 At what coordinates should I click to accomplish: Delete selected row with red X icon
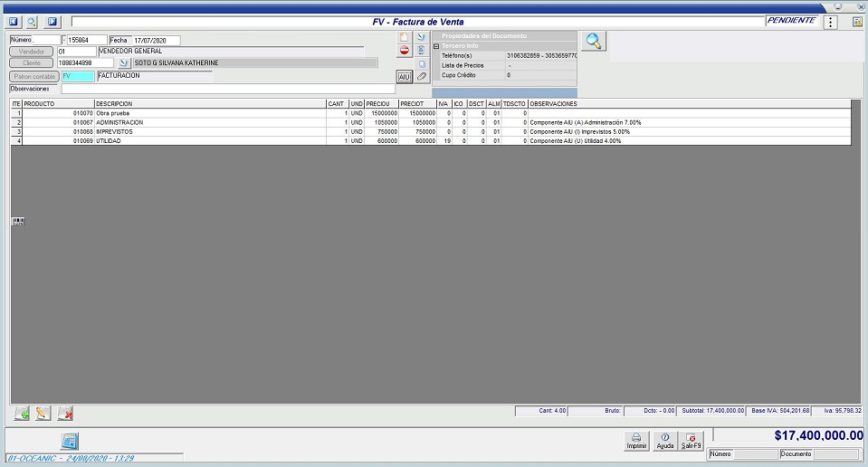tap(65, 414)
